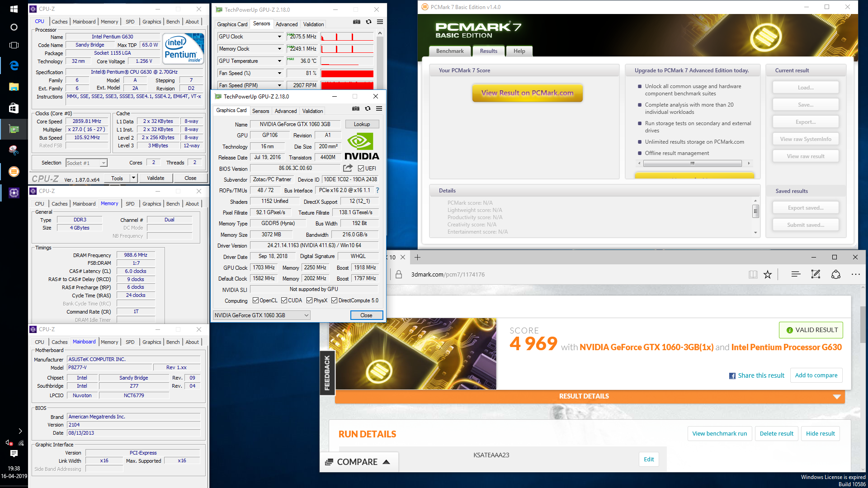Open CPU-Z Socket #1 selection dropdown
Viewport: 868px width, 488px height.
coord(86,163)
